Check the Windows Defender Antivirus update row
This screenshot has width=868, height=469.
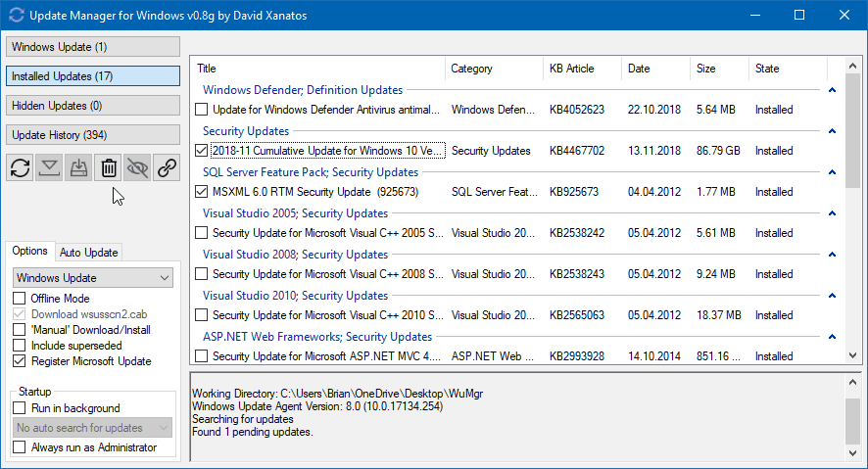[202, 110]
